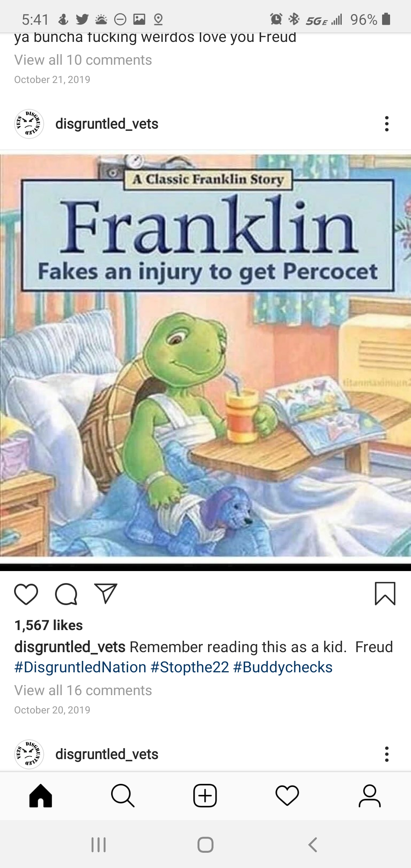Open disgruntled_vets username above Franklin image

click(x=107, y=124)
